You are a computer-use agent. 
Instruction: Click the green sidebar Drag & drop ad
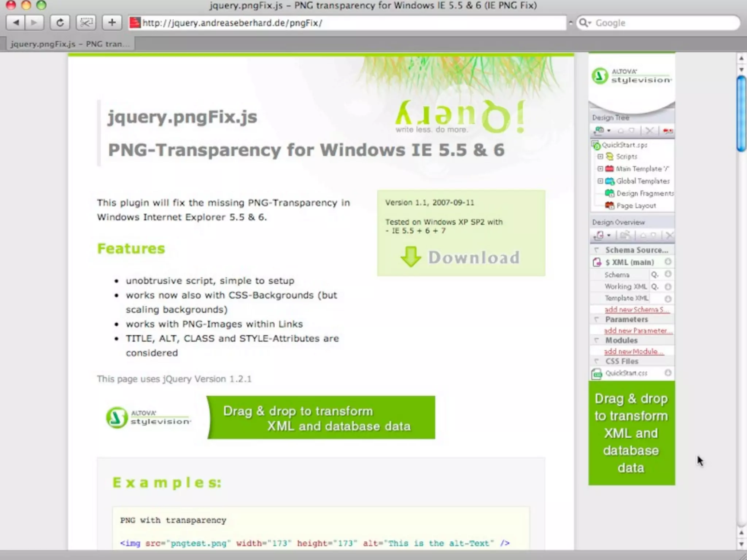pos(631,433)
